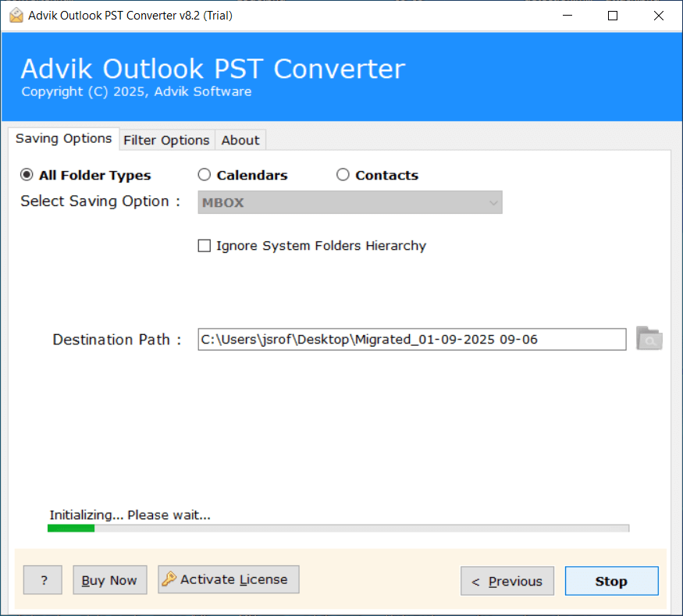Open the Filter Options tab
This screenshot has height=616, width=683.
pyautogui.click(x=166, y=141)
